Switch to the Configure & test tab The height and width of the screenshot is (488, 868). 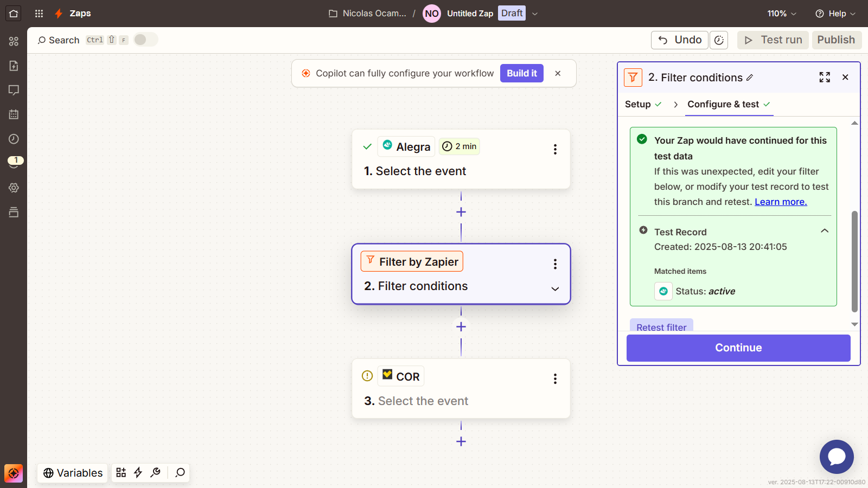[x=729, y=104]
